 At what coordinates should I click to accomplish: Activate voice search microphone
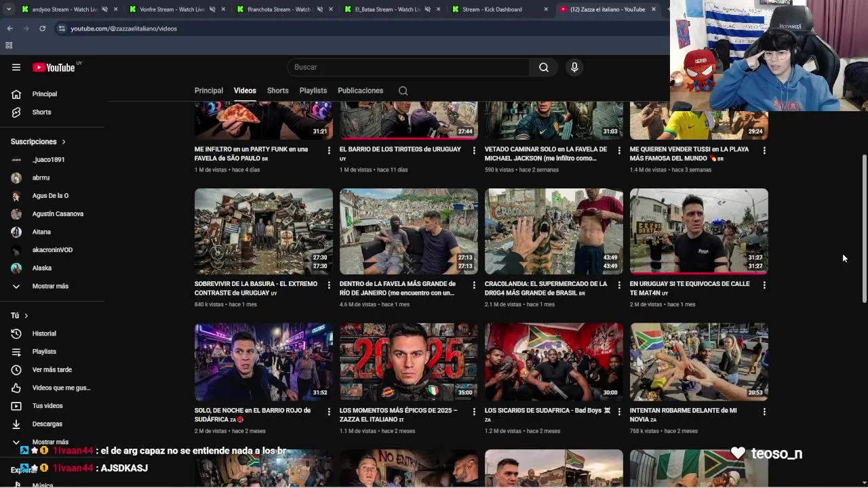pyautogui.click(x=574, y=67)
